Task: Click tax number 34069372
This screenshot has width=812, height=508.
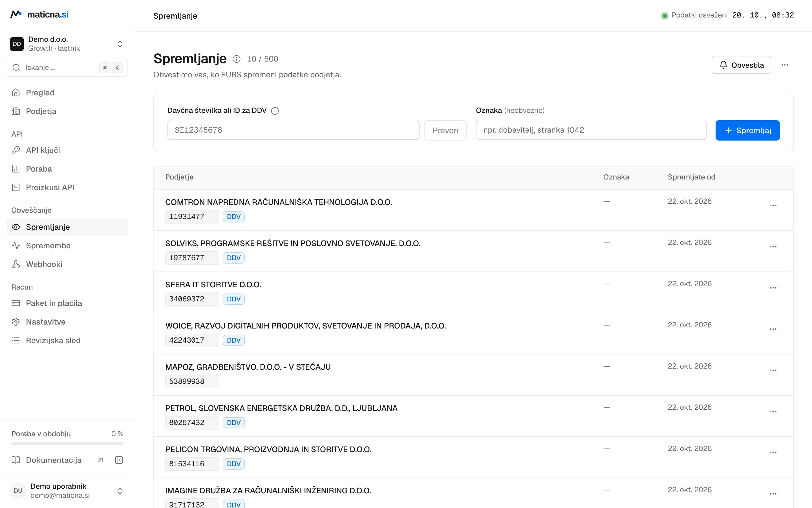Action: pos(192,299)
